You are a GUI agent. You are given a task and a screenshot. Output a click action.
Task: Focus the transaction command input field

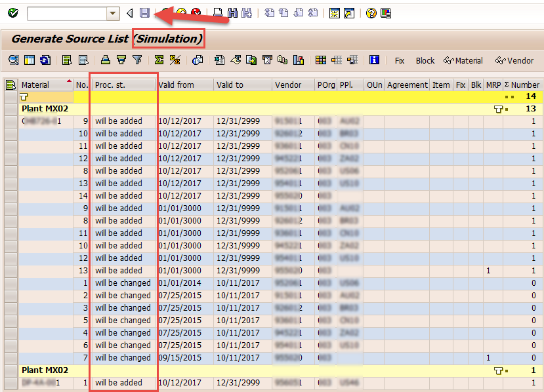point(68,14)
